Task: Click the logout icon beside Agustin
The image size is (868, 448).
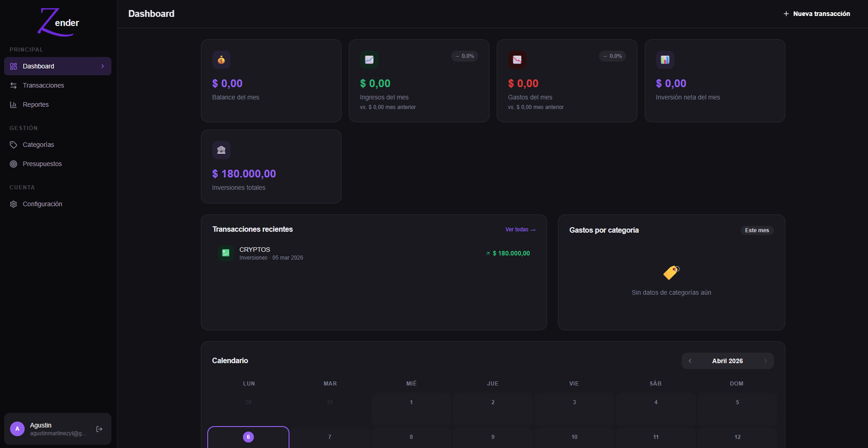Action: point(99,429)
